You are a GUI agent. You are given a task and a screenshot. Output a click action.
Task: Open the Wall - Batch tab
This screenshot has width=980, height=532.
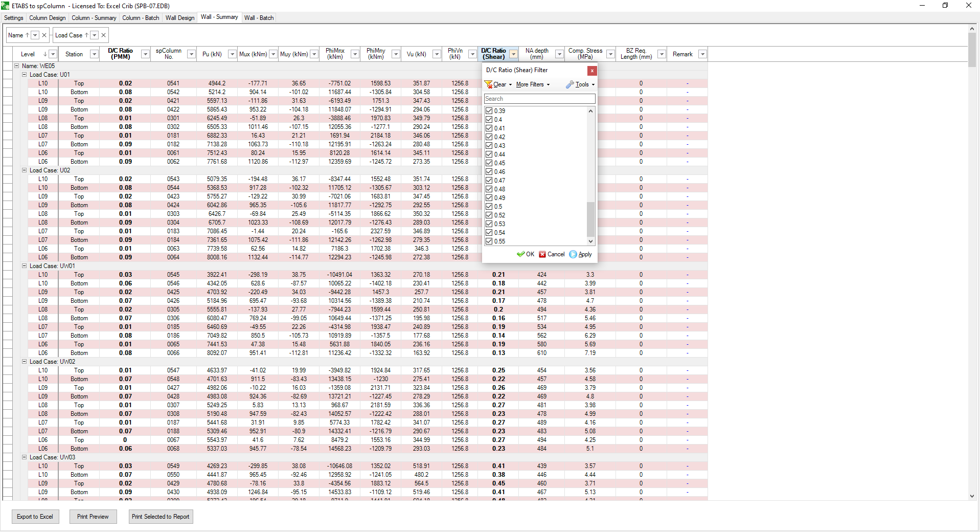tap(259, 18)
